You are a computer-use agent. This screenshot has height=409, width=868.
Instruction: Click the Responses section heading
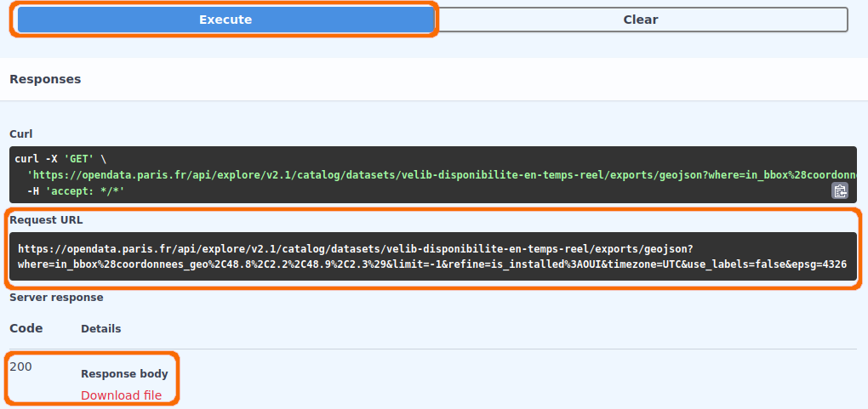coord(45,79)
